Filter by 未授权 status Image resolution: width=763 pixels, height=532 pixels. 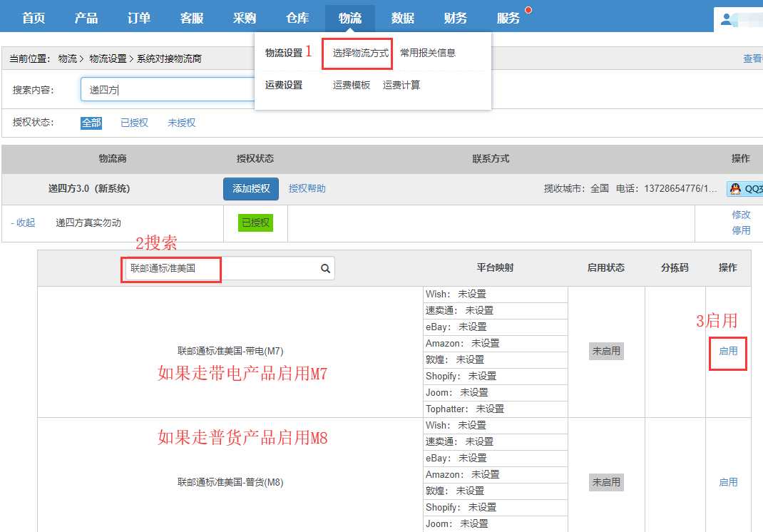click(182, 123)
